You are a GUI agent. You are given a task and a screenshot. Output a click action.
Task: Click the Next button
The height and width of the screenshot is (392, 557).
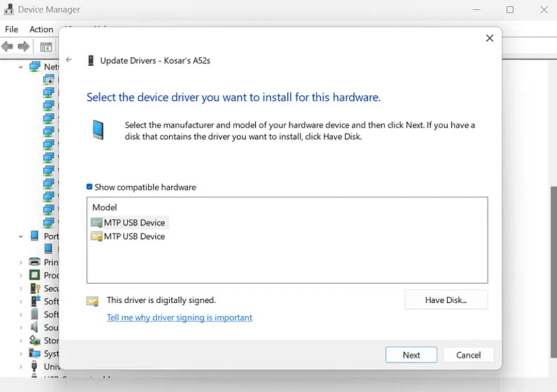pos(411,355)
